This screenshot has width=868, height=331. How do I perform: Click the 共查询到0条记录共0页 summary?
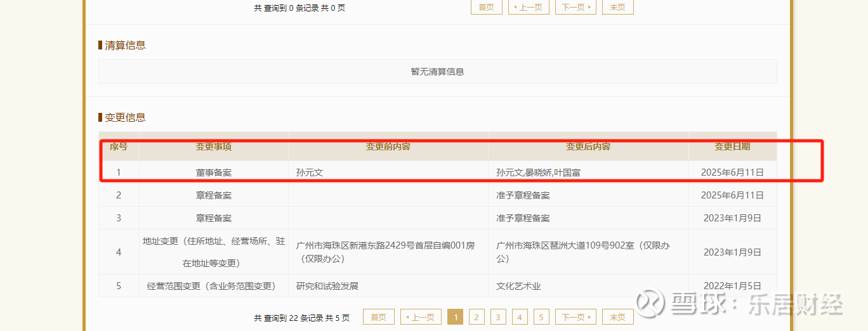point(299,8)
